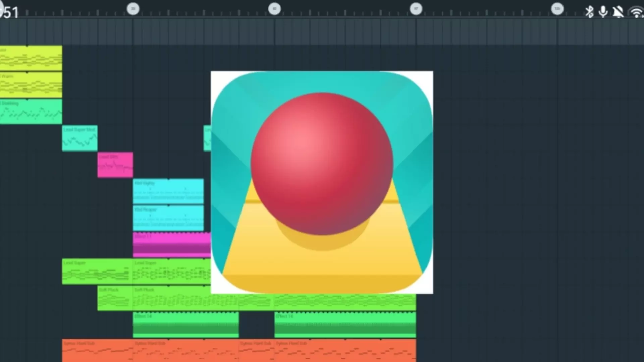The height and width of the screenshot is (362, 644).
Task: Select the cyan Kbd Eighty clip
Action: tap(168, 191)
